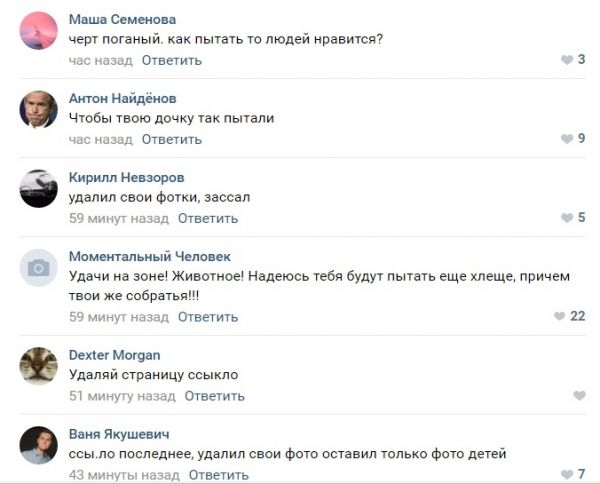Image resolution: width=600 pixels, height=484 pixels.
Task: Like Моментальный Человек's comment with 22 likes
Action: click(x=559, y=317)
